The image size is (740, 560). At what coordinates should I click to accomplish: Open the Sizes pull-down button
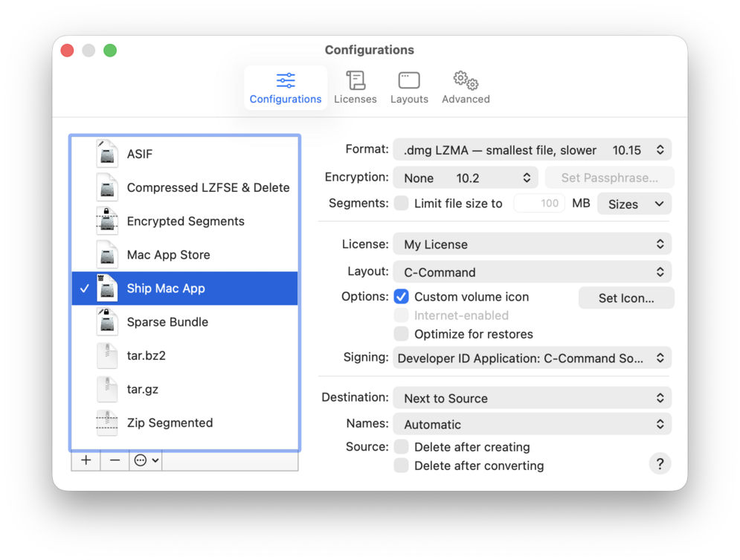(634, 204)
